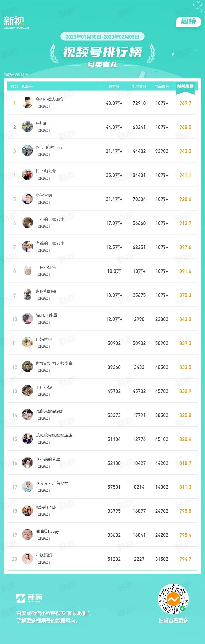205x644 pixels.
Task: Click the 新榜指数 column header
Action: pos(185,86)
